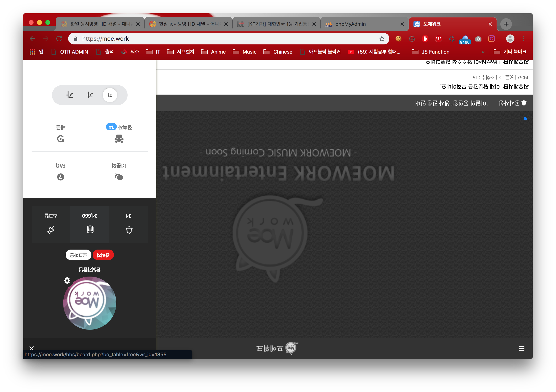Image resolution: width=556 pixels, height=392 pixels.
Task: Close the sidebar with the X icon
Action: pyautogui.click(x=32, y=348)
